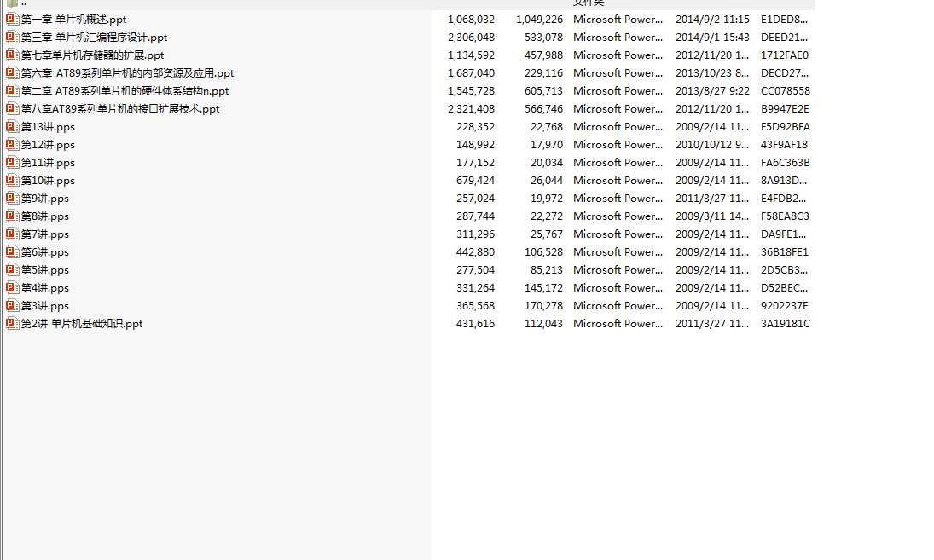The height and width of the screenshot is (560, 934).
Task: Select file 第六章_AT89系列单片机的内部资源及应用.ppt
Action: [127, 73]
